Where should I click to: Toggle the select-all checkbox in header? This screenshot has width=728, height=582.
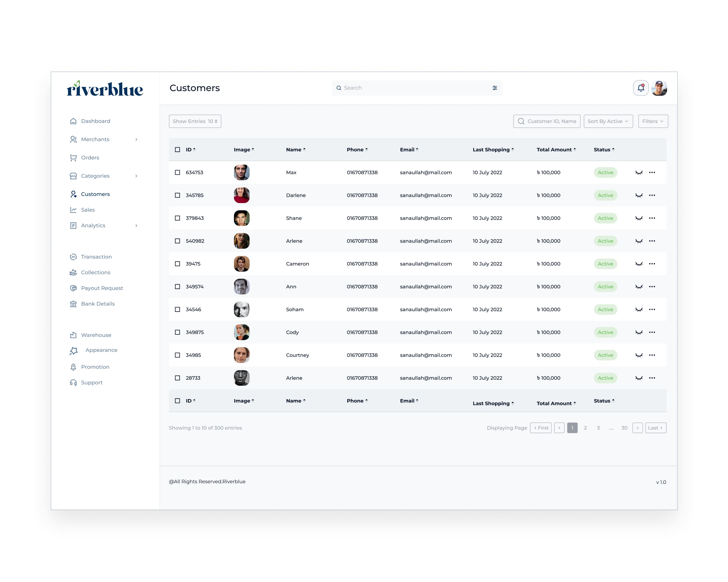coord(177,150)
